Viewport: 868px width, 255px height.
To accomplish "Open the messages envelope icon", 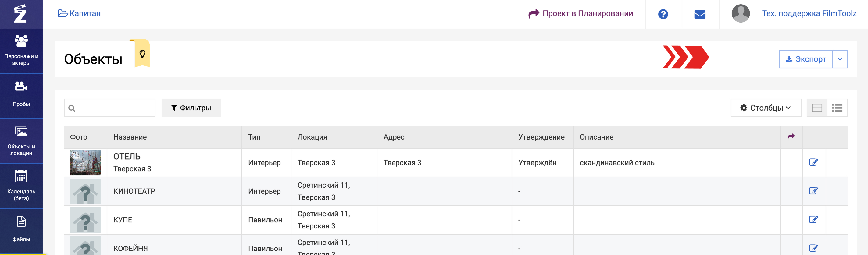I will 700,14.
